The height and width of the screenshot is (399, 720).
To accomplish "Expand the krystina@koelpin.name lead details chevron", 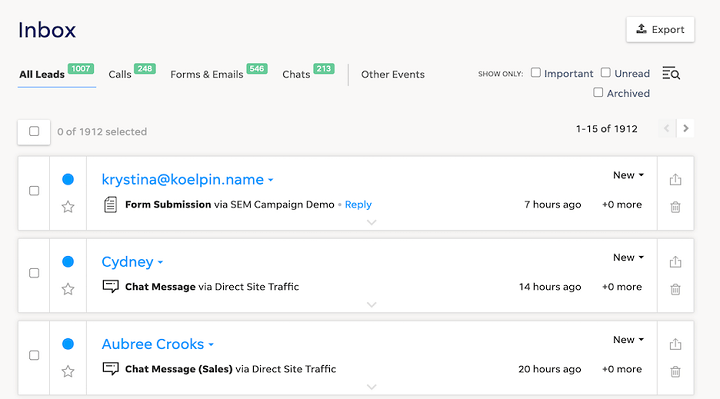I will [x=371, y=222].
